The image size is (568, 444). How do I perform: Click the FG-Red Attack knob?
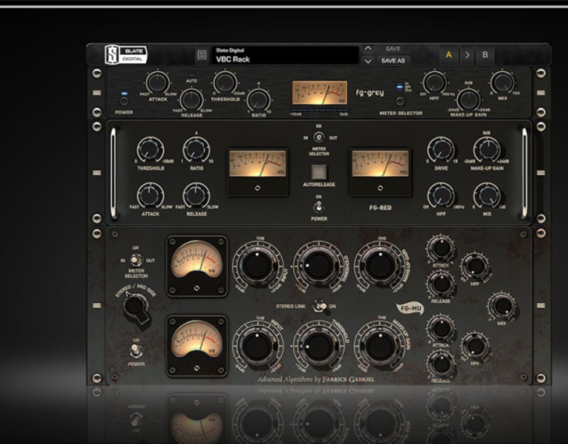tap(150, 196)
